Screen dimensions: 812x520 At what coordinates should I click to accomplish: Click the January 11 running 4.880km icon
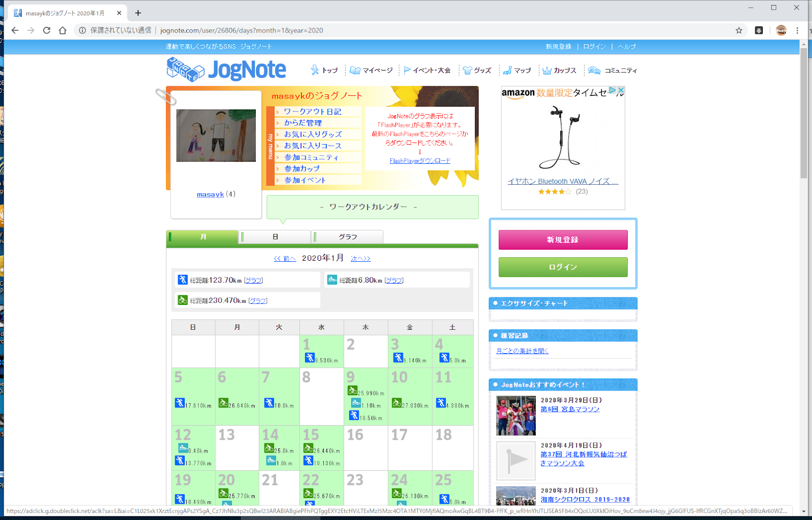pos(441,403)
